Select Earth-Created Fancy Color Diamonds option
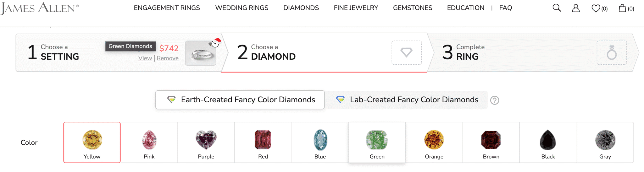The width and height of the screenshot is (644, 172). click(x=240, y=100)
